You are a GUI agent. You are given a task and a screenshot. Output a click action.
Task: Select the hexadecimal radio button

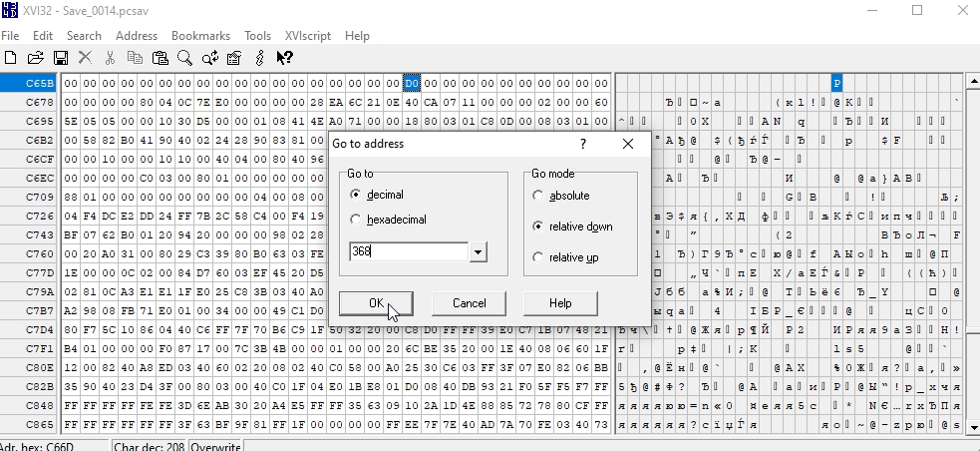(x=356, y=220)
